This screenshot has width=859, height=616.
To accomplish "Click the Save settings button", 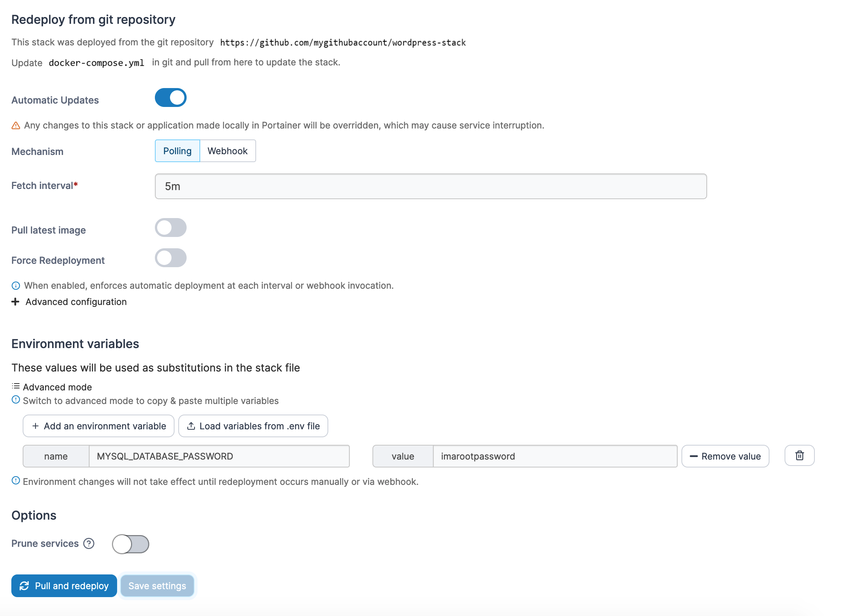I will click(x=157, y=586).
